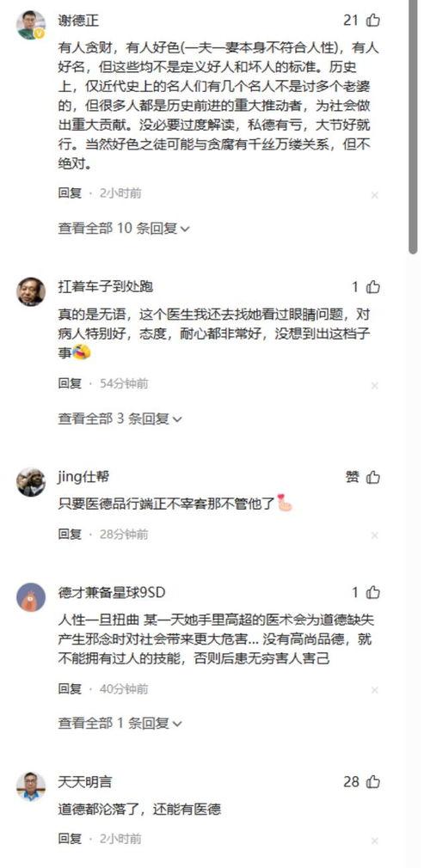The width and height of the screenshot is (430, 868).
Task: Like 谢德正's comment with thumbs-up icon
Action: (x=373, y=21)
